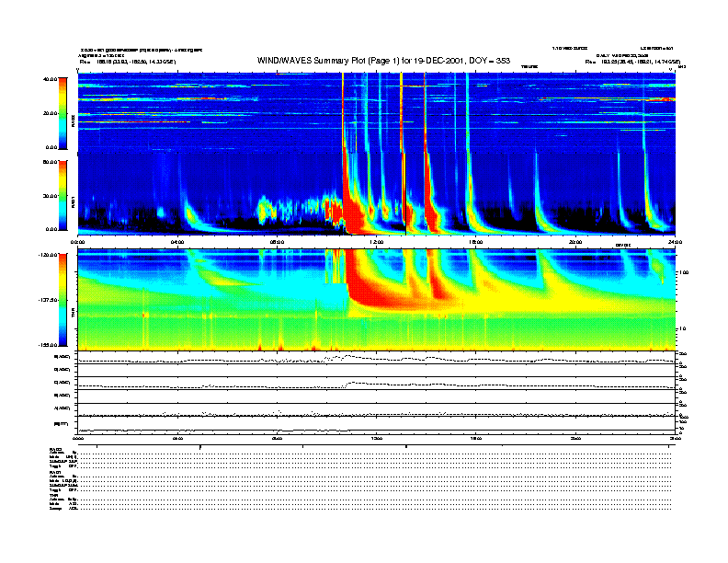Screen dimensions: 728x563
Task: Click the vertical TNR axis label
Action: tap(73, 314)
